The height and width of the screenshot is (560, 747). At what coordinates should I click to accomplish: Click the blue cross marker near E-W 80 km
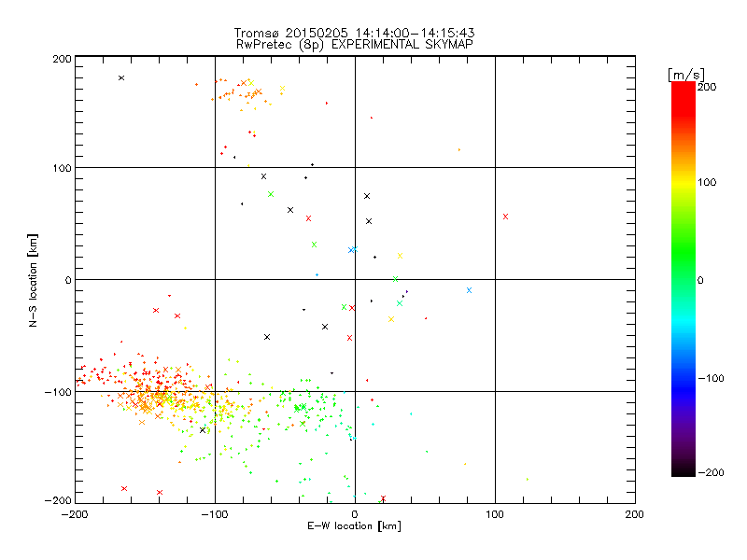click(470, 290)
